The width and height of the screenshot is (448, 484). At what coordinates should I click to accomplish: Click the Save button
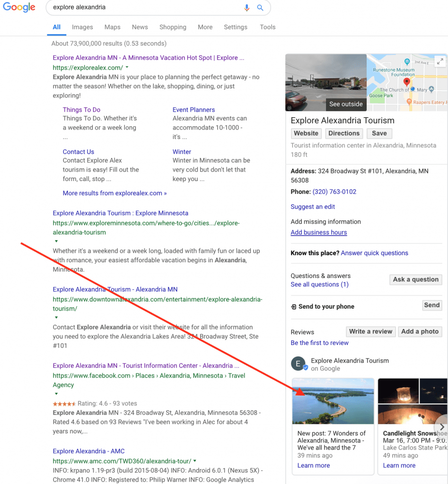pos(379,133)
